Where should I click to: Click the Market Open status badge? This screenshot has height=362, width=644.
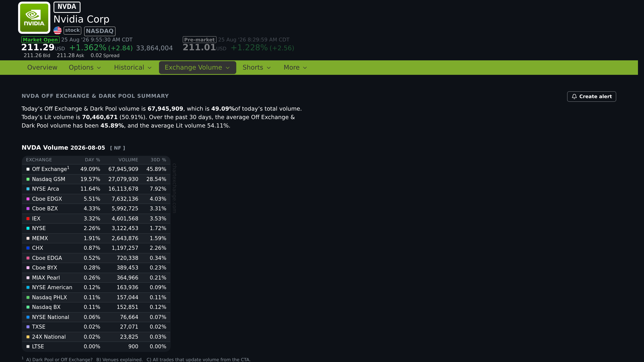tap(40, 40)
